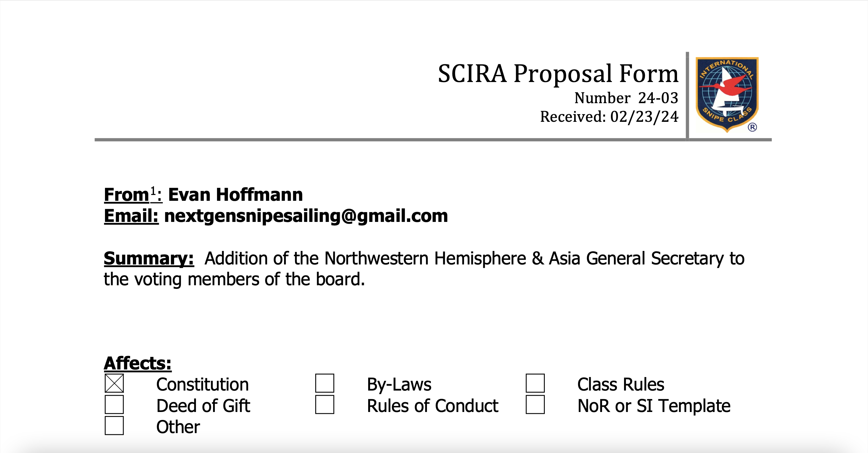Click the footnote 1 superscript after From
Screen dimensions: 868x453
pyautogui.click(x=153, y=191)
